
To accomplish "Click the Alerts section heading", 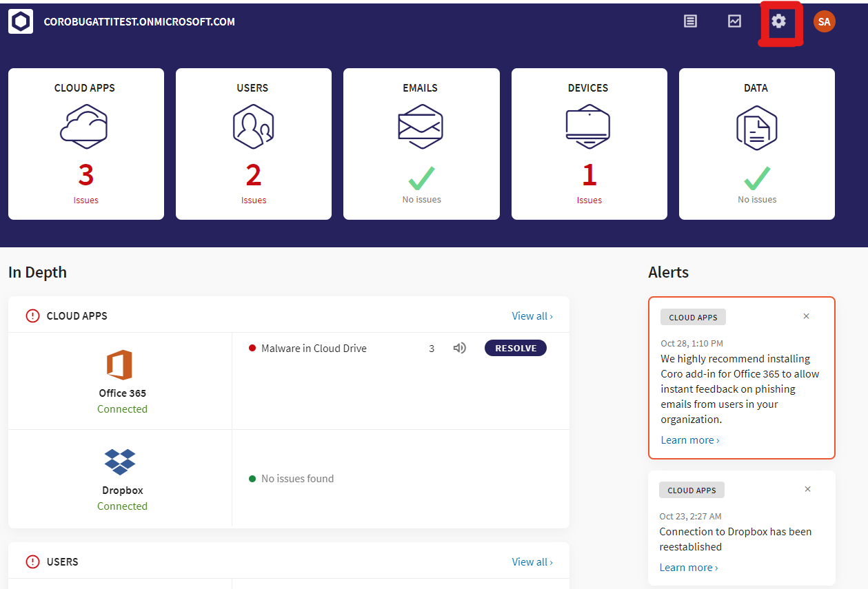I will (x=668, y=272).
